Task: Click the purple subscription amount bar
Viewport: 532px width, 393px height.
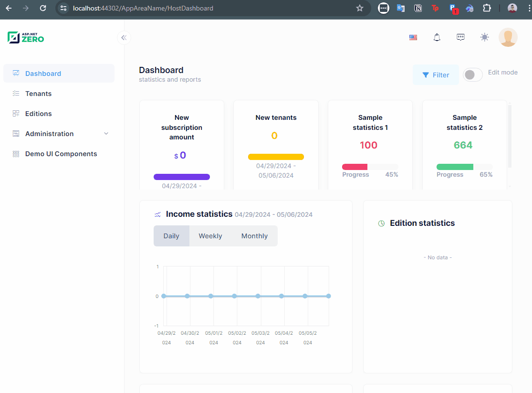Action: click(x=182, y=177)
